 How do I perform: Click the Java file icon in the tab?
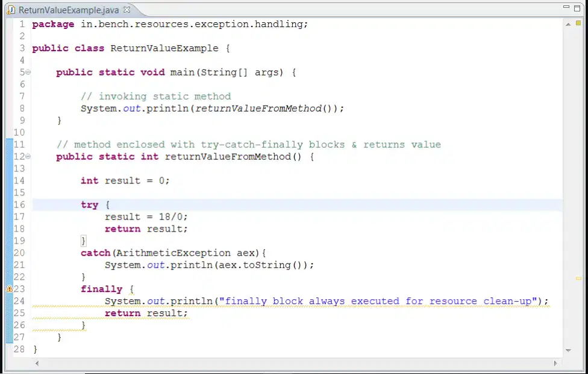(11, 10)
